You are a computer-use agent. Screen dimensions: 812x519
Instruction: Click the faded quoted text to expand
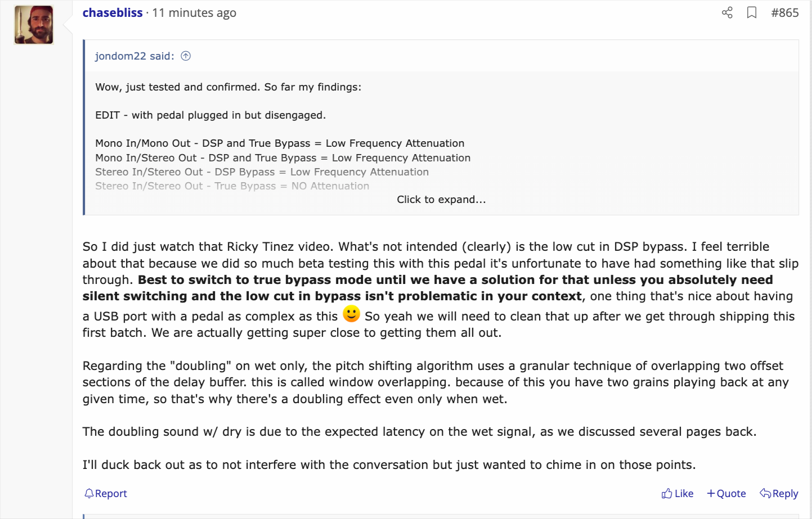(x=232, y=179)
